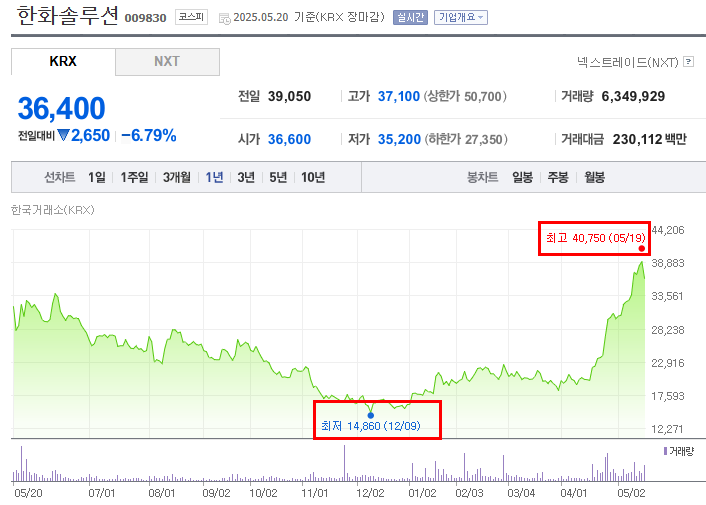Screen dimensions: 706x505
Task: Click the upper limit text 상한가 50,700
Action: point(465,96)
